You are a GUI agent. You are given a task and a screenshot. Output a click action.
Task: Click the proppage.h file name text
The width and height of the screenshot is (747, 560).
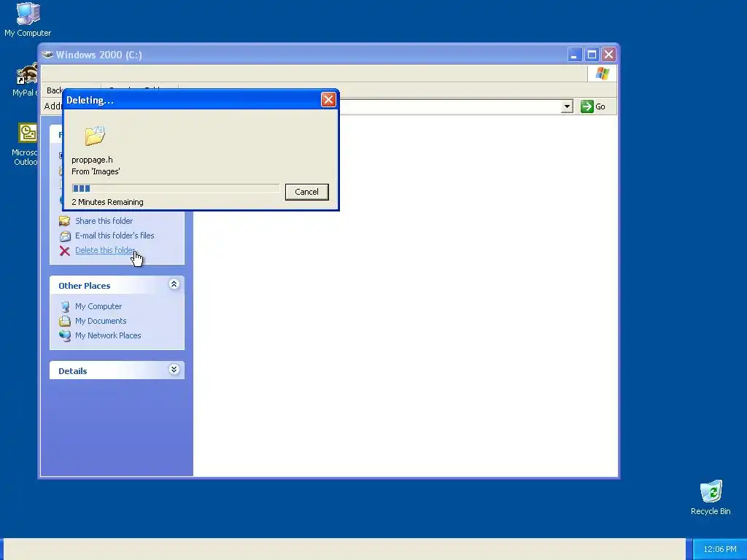(92, 160)
